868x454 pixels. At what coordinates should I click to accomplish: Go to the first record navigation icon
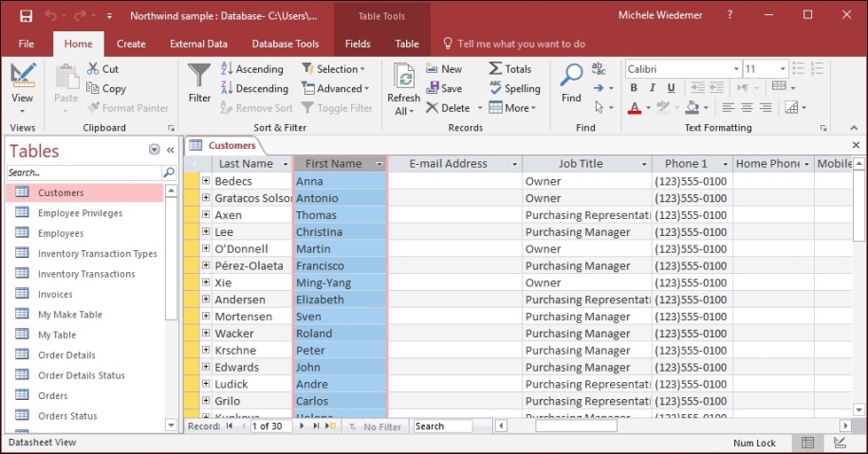click(x=230, y=426)
